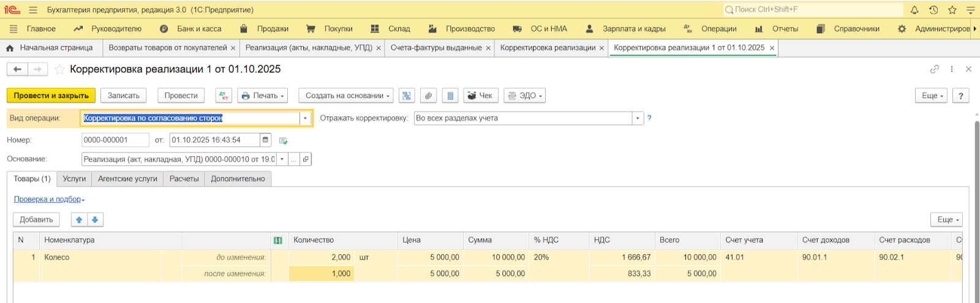The image size is (980, 303).
Task: Click the document structure report icon
Action: pyautogui.click(x=407, y=95)
